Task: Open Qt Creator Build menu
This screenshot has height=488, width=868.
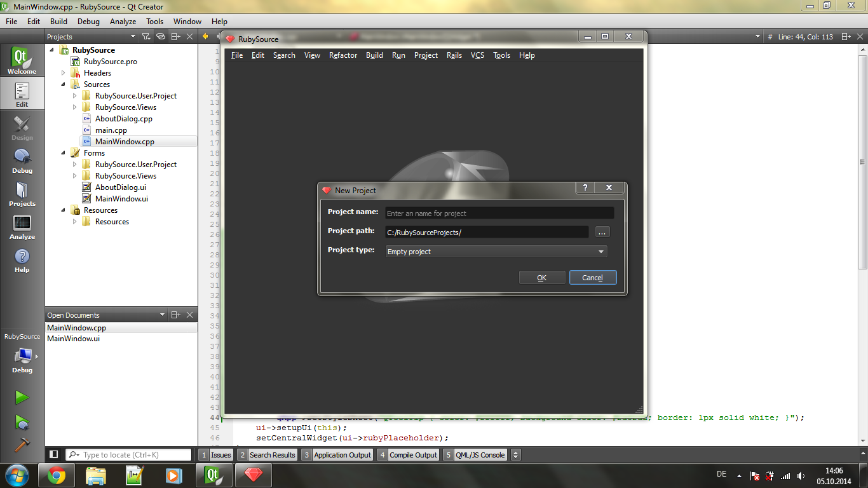Action: (x=59, y=21)
